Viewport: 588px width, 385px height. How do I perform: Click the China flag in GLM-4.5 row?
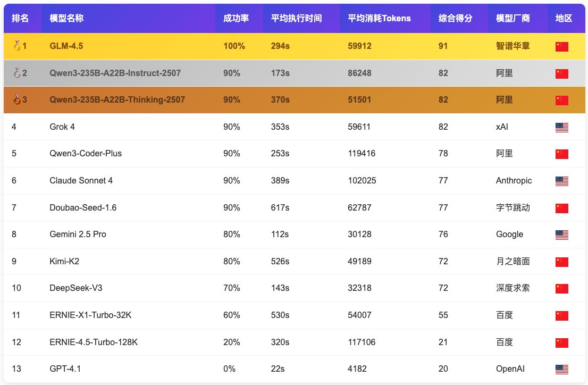tap(562, 47)
